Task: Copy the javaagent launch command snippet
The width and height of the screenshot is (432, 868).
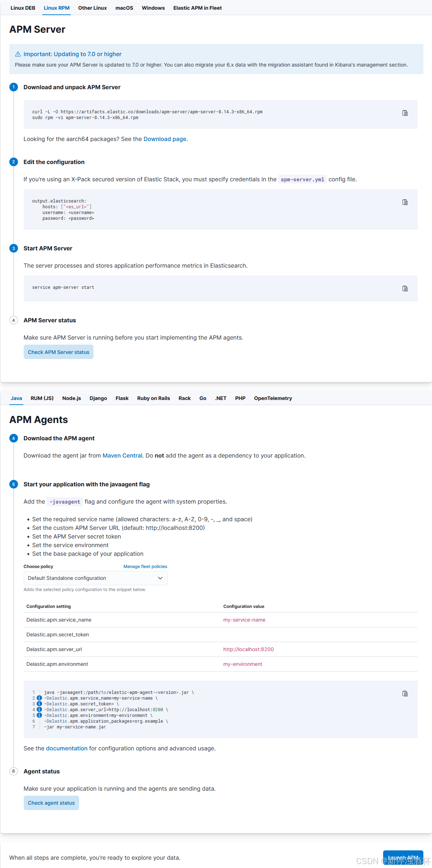Action: [405, 693]
